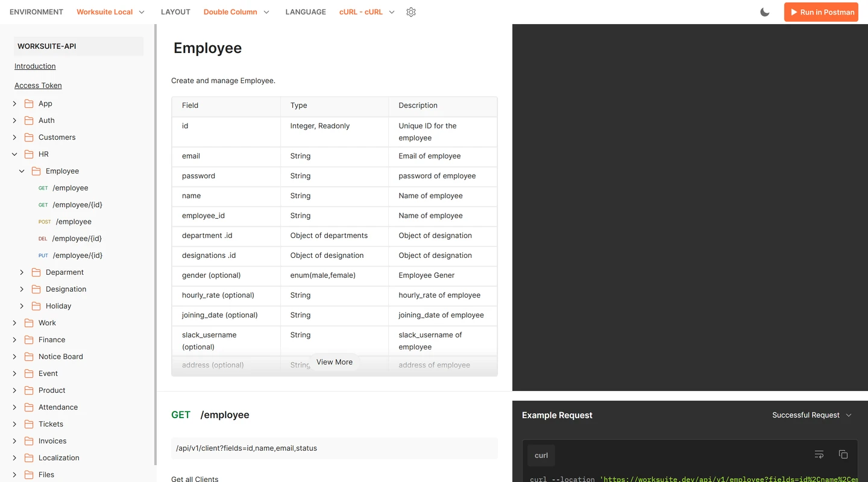The height and width of the screenshot is (482, 868).
Task: Click the Event folder icon
Action: tap(29, 374)
